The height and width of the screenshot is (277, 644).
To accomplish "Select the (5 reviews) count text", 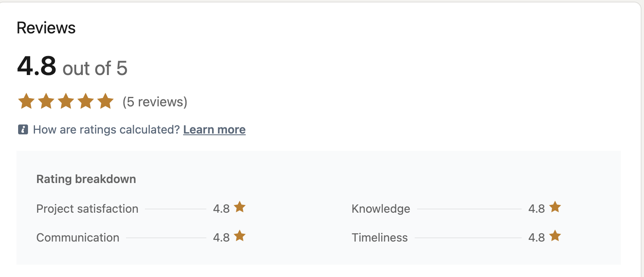I will 155,102.
